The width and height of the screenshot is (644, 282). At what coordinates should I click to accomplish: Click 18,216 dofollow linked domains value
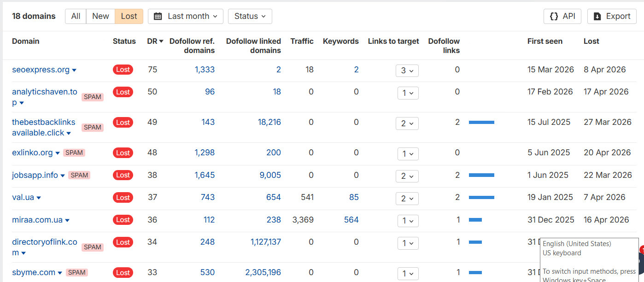click(269, 122)
